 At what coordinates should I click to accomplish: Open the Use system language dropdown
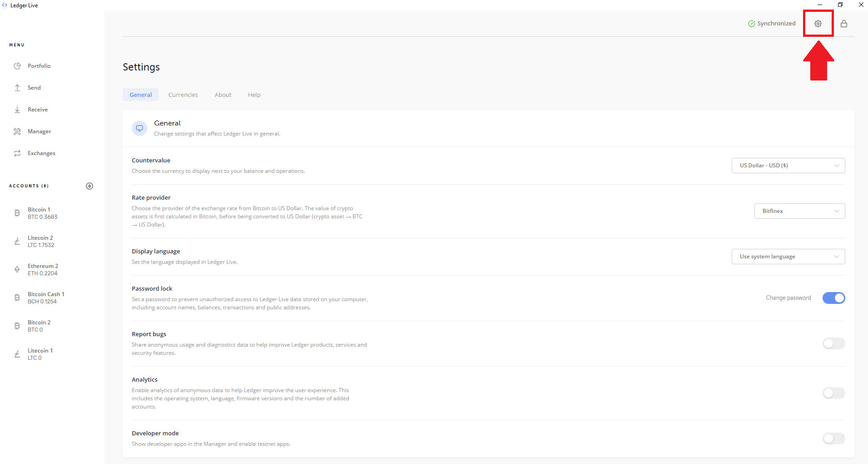click(788, 257)
